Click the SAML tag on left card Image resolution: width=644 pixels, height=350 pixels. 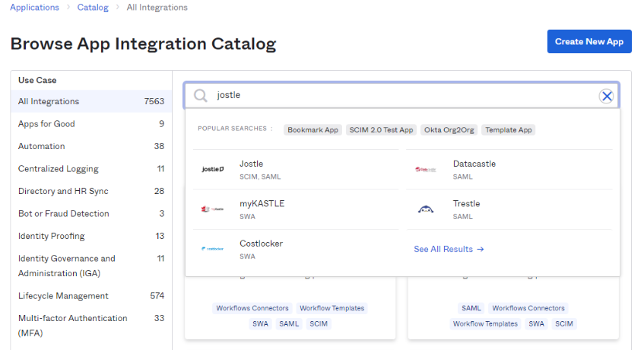(x=289, y=323)
